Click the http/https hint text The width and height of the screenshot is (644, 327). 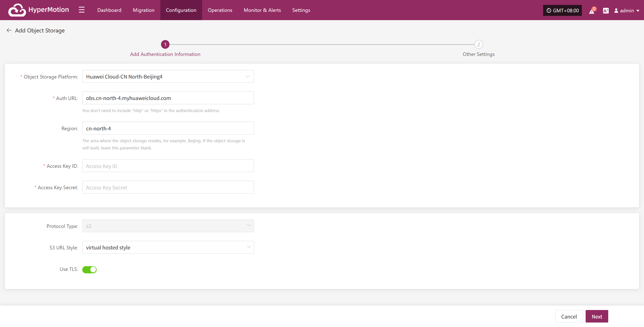point(151,110)
